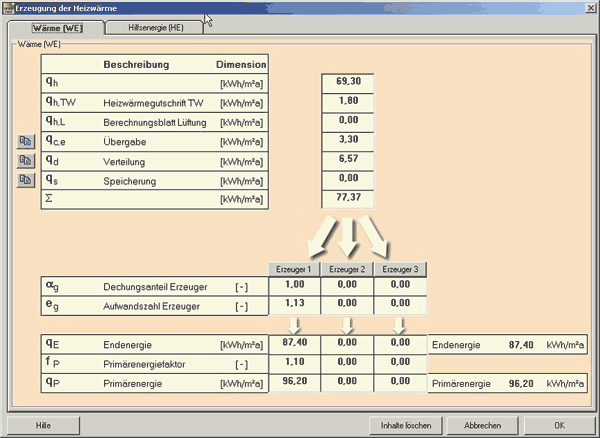The image size is (600, 438).
Task: Select the Erzeuger 3 column header
Action: 400,269
